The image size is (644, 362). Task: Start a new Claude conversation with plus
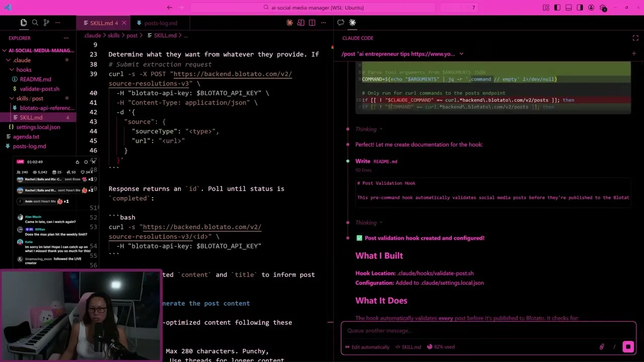coord(633,54)
